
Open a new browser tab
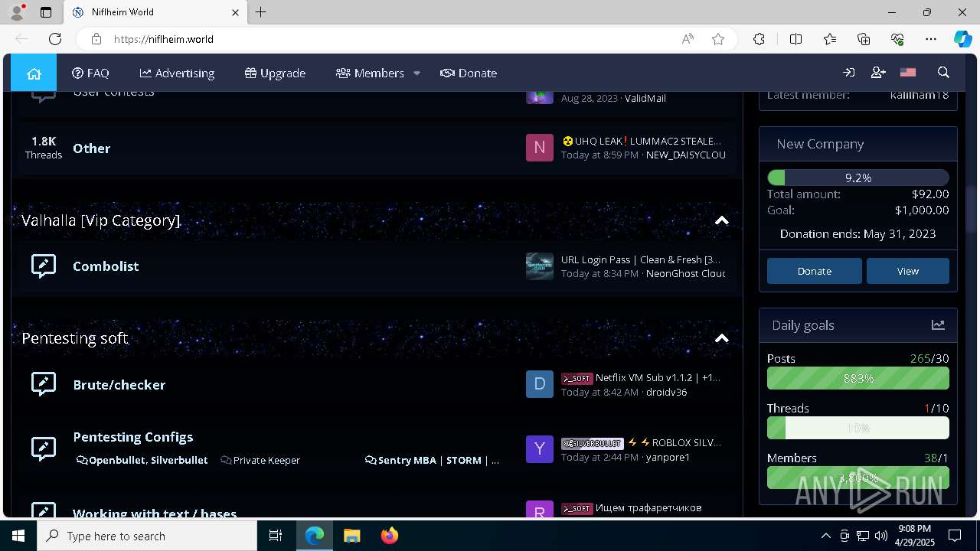[261, 12]
